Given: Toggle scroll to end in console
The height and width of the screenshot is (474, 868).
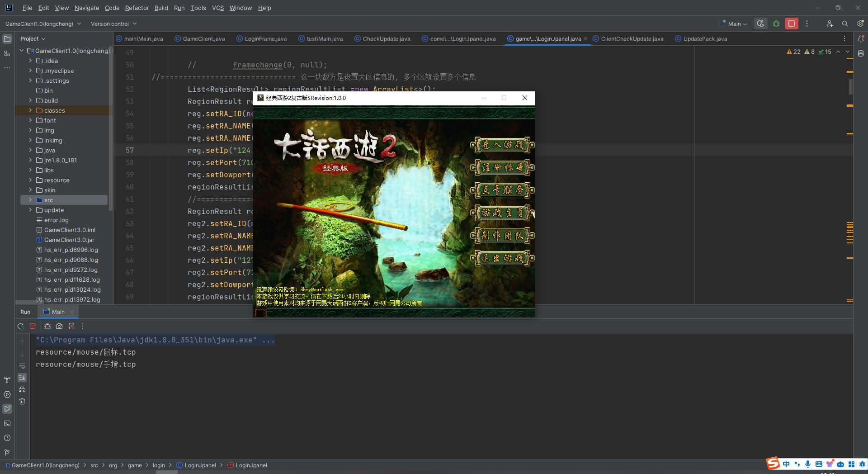Looking at the screenshot, I should point(22,378).
